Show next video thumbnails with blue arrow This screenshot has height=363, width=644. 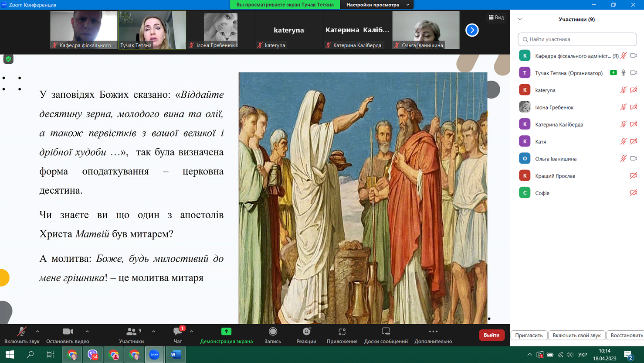pyautogui.click(x=472, y=30)
